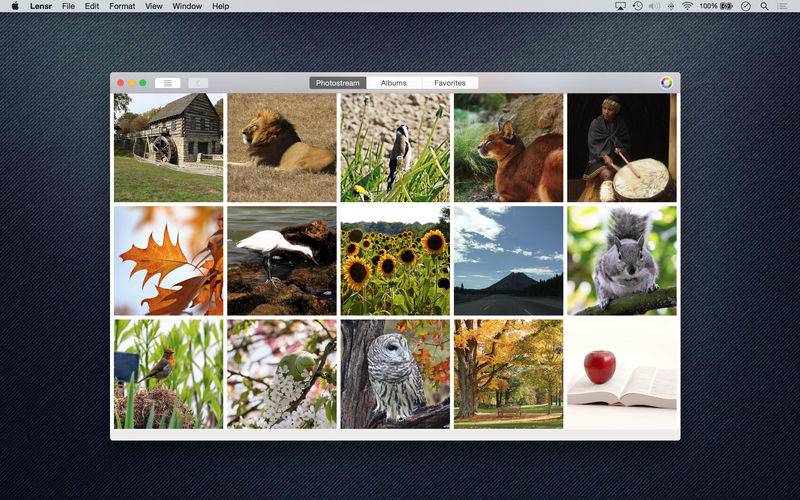Open Time Machine menu bar icon

point(638,6)
